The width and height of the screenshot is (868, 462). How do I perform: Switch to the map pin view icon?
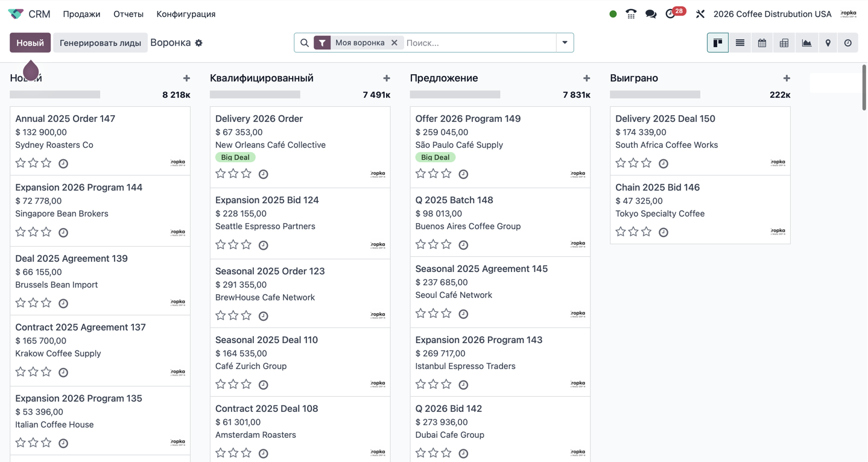coord(828,43)
